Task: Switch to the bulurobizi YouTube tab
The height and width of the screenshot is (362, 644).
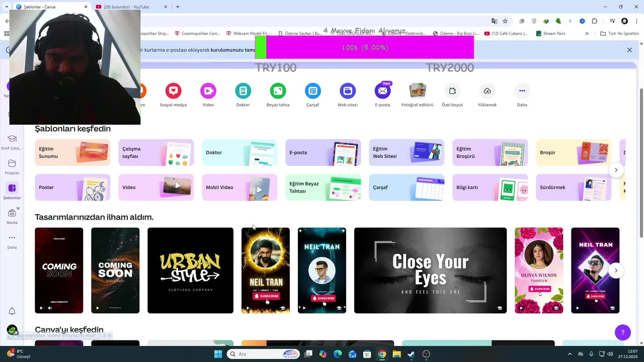Action: [132, 7]
